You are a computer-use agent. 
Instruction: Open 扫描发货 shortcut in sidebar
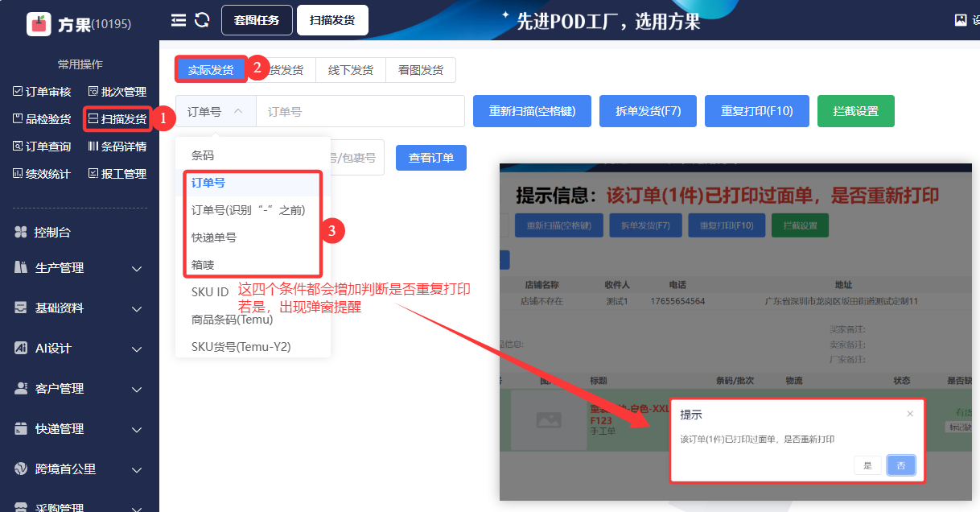(117, 119)
